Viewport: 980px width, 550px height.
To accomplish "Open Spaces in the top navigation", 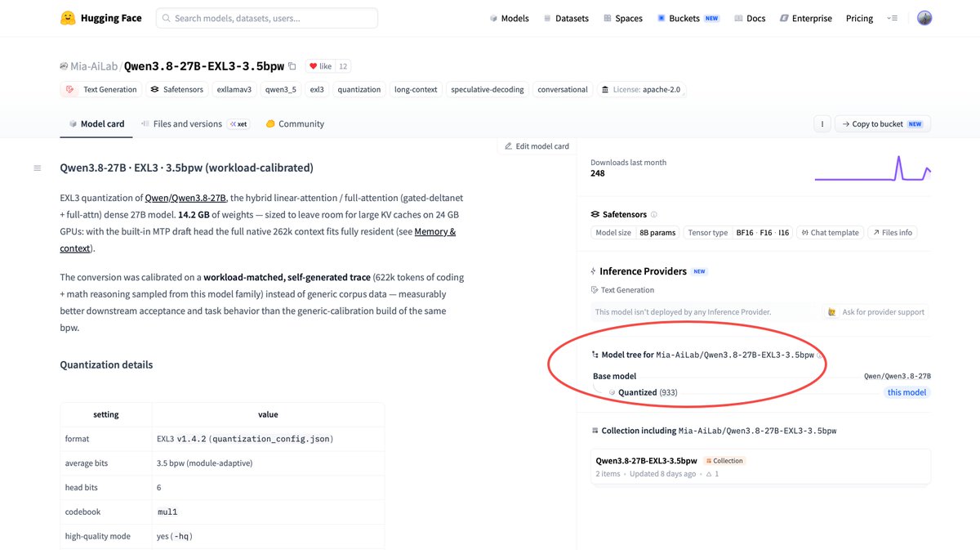I will pyautogui.click(x=622, y=18).
